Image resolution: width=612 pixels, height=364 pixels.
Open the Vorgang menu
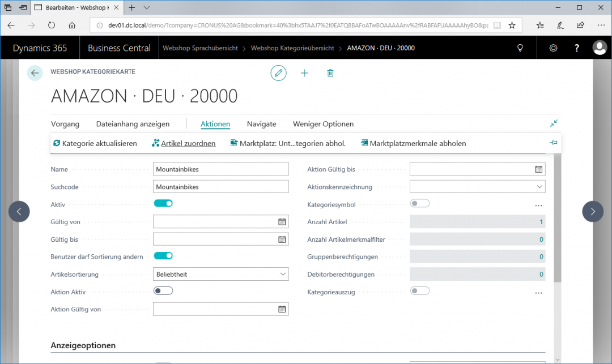[x=65, y=124]
